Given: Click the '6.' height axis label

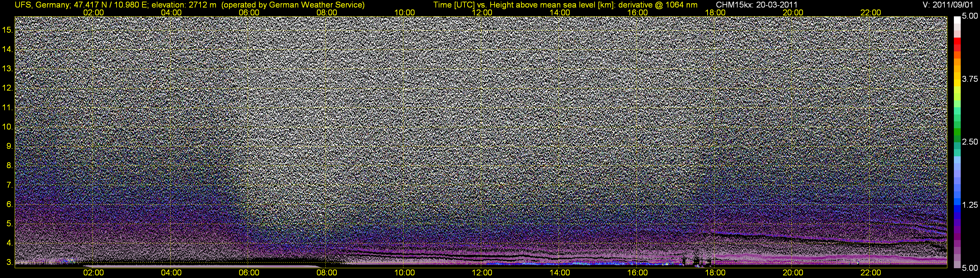Looking at the screenshot, I should point(9,204).
